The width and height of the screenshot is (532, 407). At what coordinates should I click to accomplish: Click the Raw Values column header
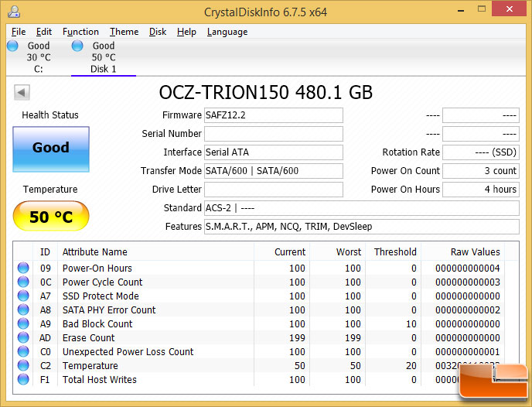(462, 252)
